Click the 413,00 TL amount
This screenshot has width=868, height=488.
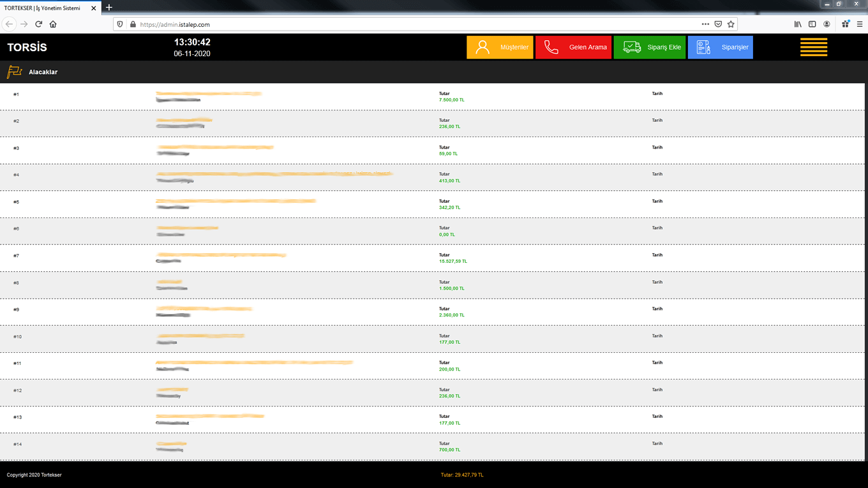point(449,181)
